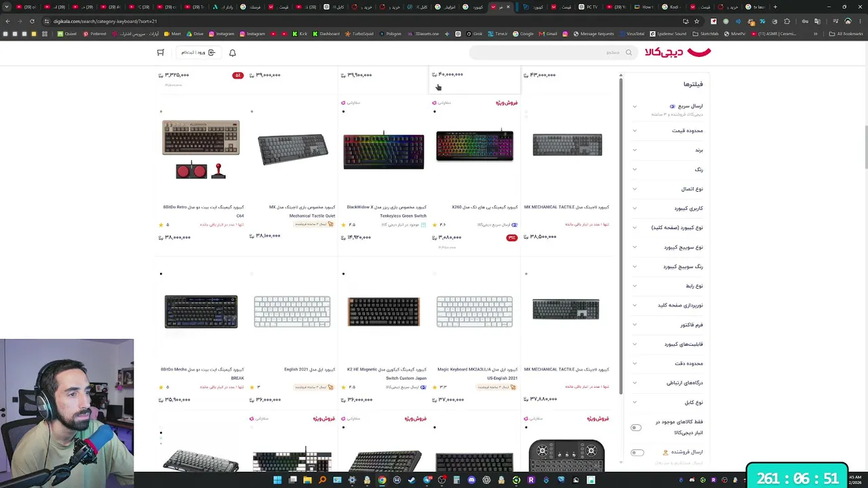This screenshot has height=488, width=868.
Task: Expand the form factor (فرم فاکتور) filter
Action: point(667,325)
